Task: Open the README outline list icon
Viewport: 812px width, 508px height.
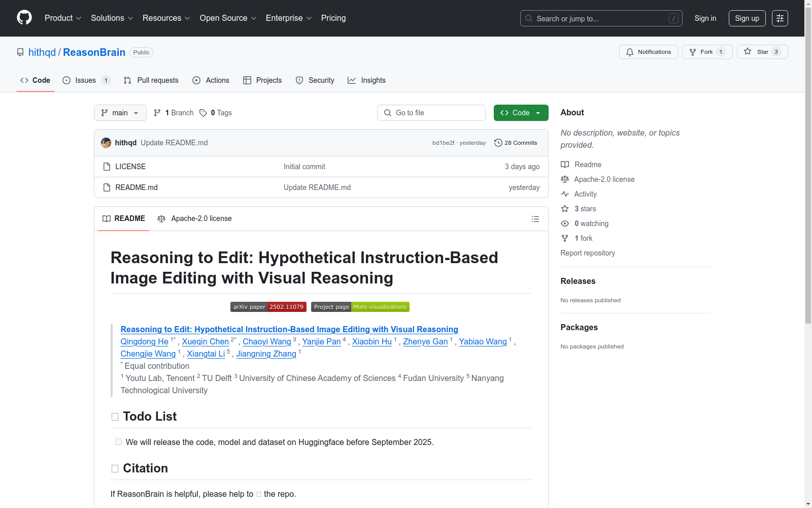Action: pyautogui.click(x=535, y=219)
